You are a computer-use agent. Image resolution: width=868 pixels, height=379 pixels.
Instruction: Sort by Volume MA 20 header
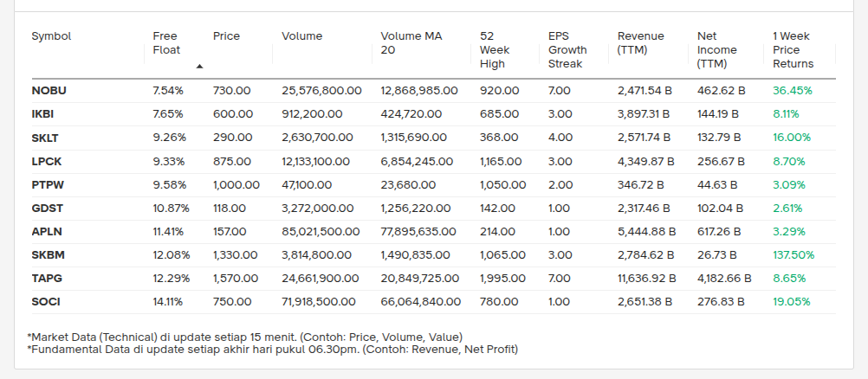click(x=411, y=43)
